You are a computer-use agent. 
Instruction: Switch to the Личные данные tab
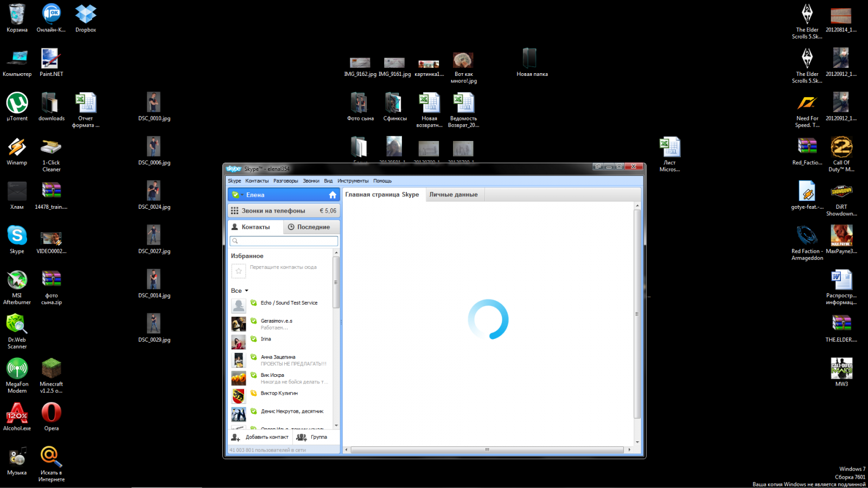click(453, 195)
